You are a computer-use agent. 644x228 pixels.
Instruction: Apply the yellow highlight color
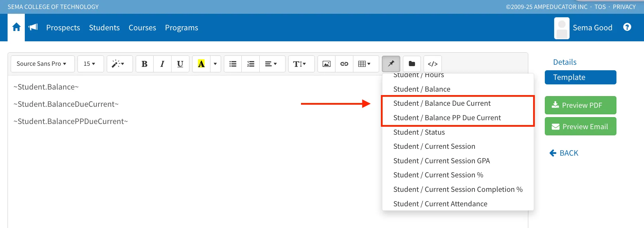click(201, 64)
